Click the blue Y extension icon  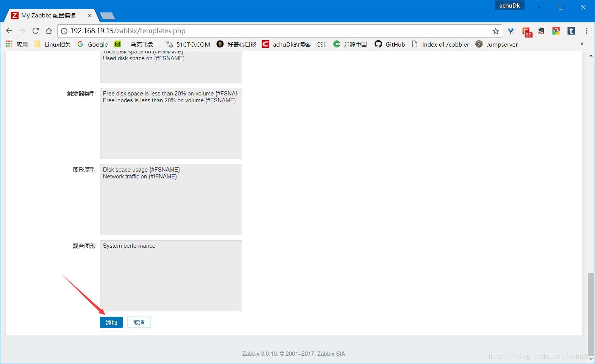[x=511, y=31]
